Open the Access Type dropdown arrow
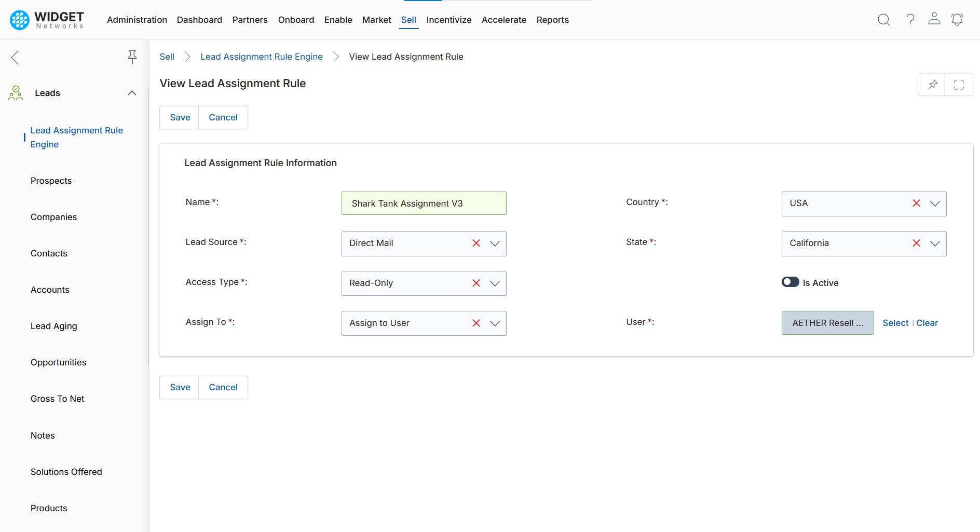 [x=495, y=283]
